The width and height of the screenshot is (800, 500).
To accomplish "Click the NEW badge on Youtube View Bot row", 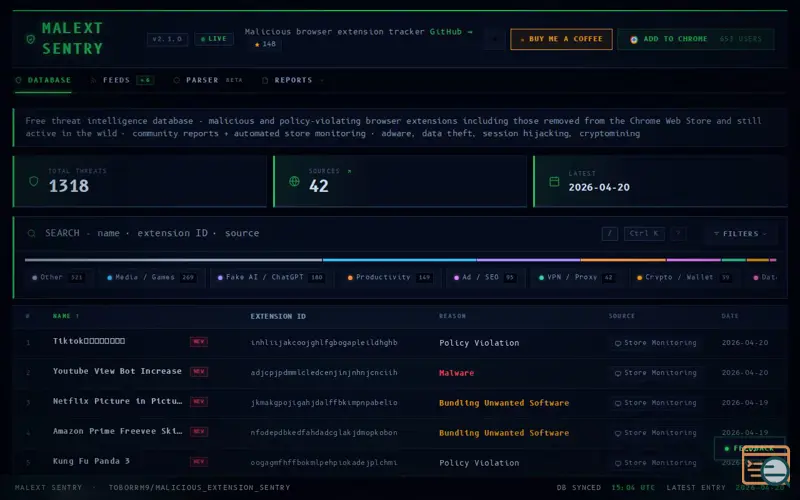I will coord(199,372).
